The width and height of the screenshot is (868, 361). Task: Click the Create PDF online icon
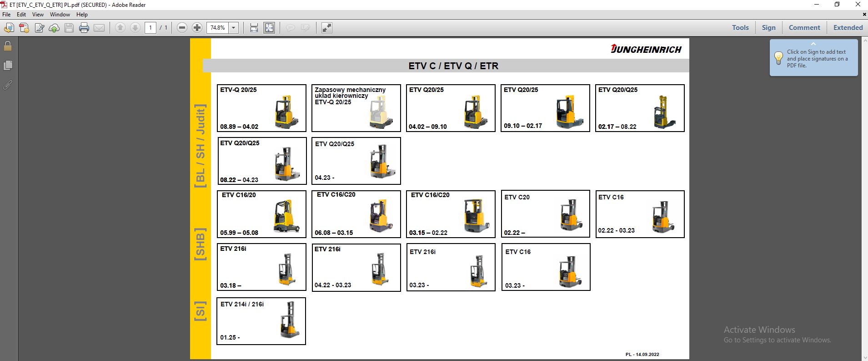point(9,28)
